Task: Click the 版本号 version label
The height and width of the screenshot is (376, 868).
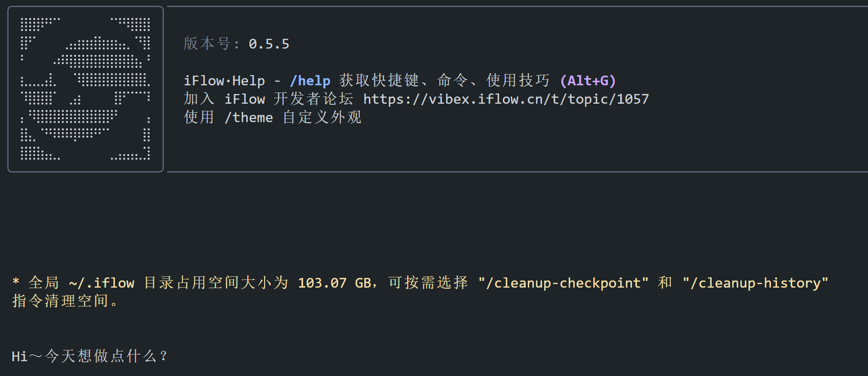Action: point(207,44)
